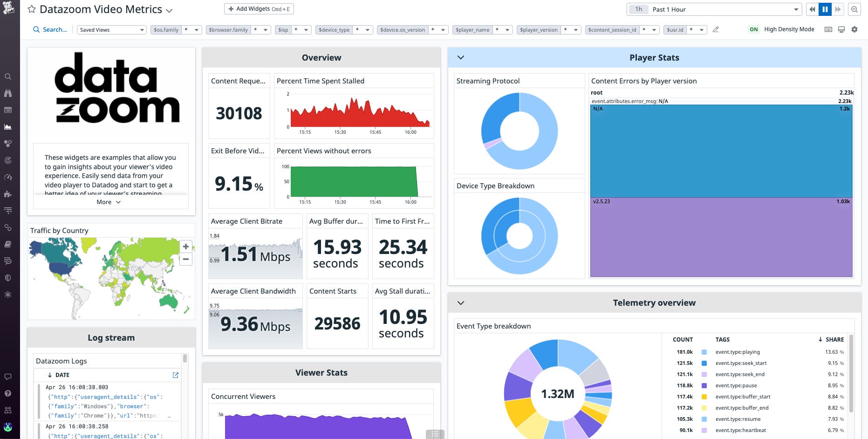Screen dimensions: 868x439
Task: Star the Datazoom Video Metrics dashboard
Action: pyautogui.click(x=31, y=8)
